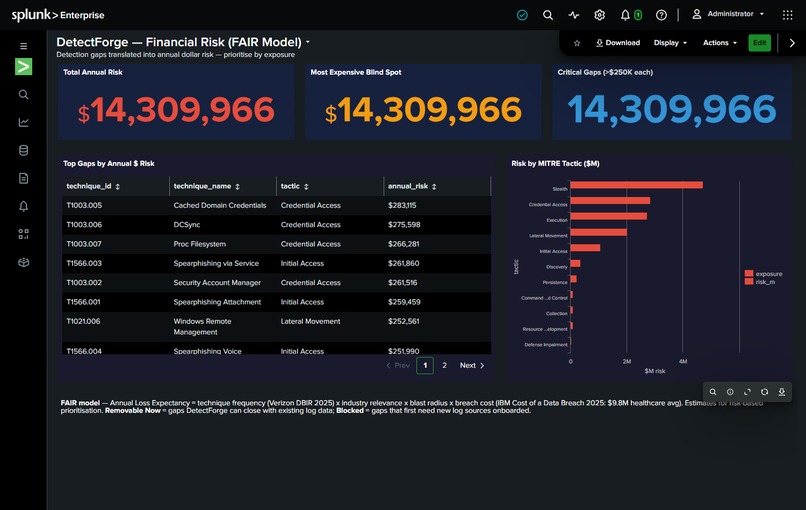
Task: Toggle risk_m series in chart legend
Action: pos(760,282)
